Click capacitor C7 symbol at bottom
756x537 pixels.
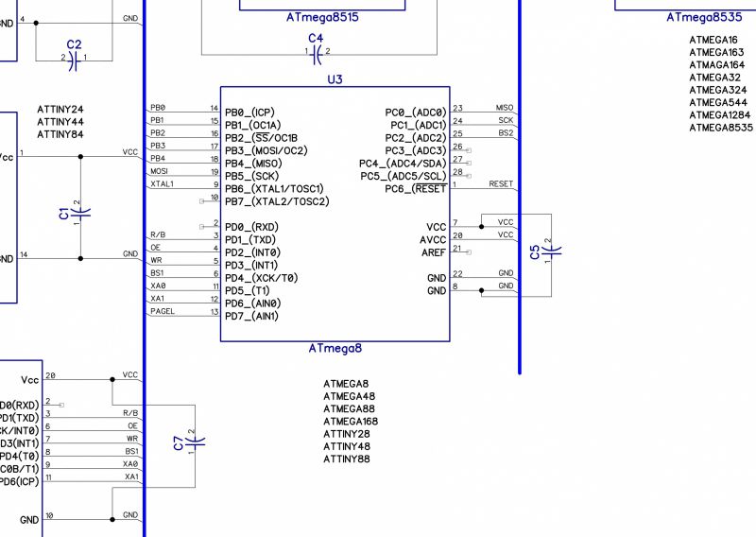coord(194,442)
